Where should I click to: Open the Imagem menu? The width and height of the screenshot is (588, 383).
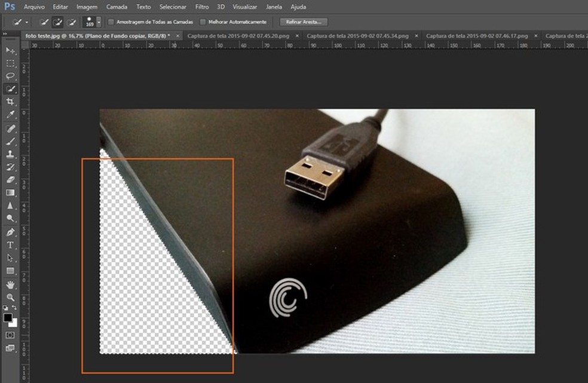click(87, 7)
